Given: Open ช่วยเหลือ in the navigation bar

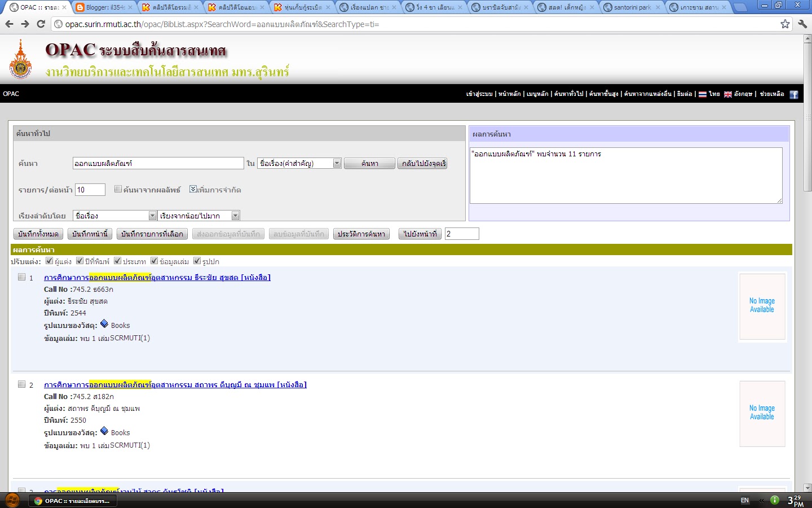Looking at the screenshot, I should click(x=771, y=94).
